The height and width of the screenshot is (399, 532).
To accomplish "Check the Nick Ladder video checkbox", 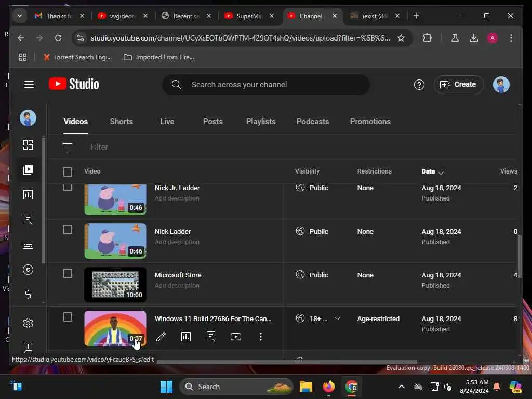I will click(68, 230).
